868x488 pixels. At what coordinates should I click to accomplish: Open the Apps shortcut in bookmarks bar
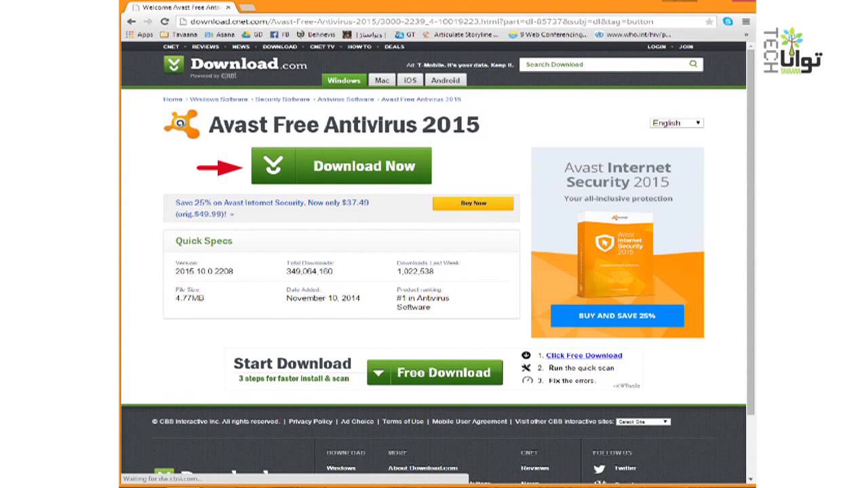140,35
